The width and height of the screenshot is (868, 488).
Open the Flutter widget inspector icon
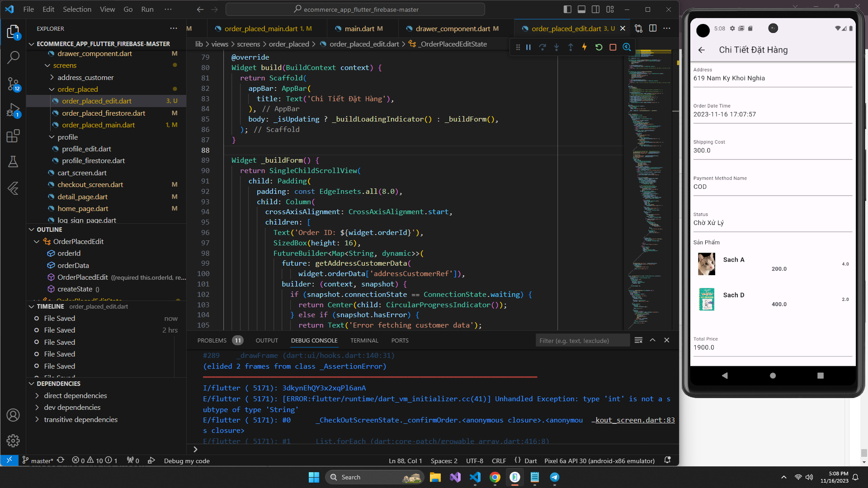pyautogui.click(x=627, y=47)
